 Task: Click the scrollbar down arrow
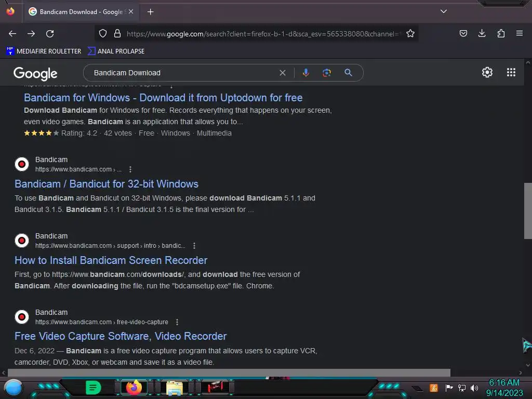[528, 365]
